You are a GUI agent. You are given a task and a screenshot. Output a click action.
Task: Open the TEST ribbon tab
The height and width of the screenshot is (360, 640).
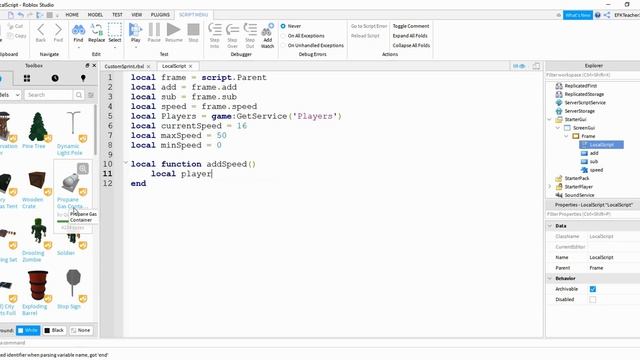[x=117, y=15]
